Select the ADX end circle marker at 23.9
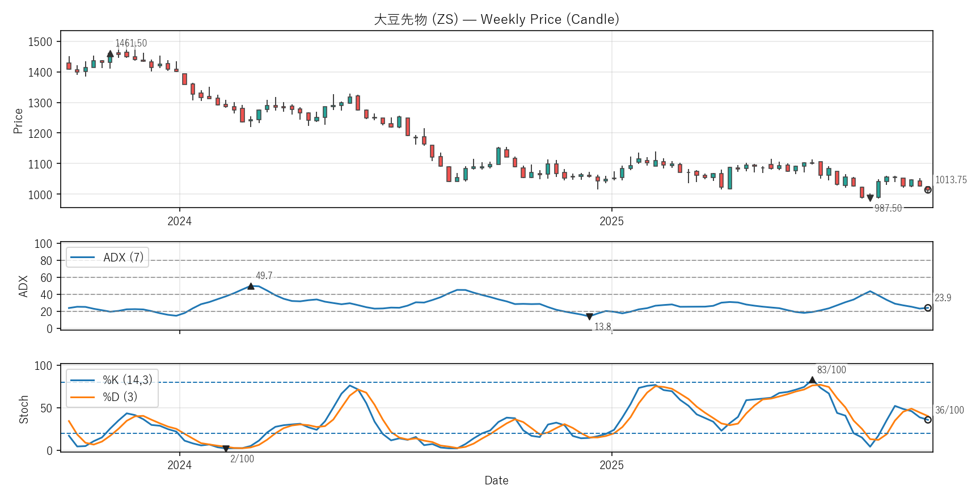Screen dimensions: 980x498 928,308
